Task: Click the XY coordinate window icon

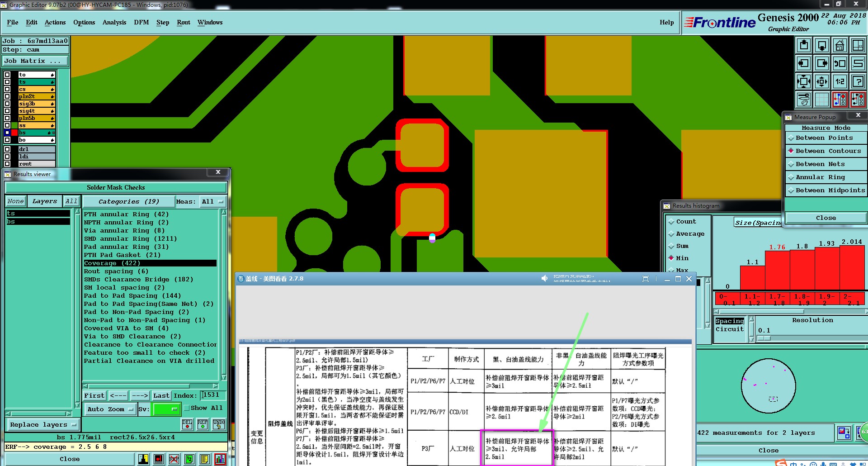Action: click(x=858, y=45)
